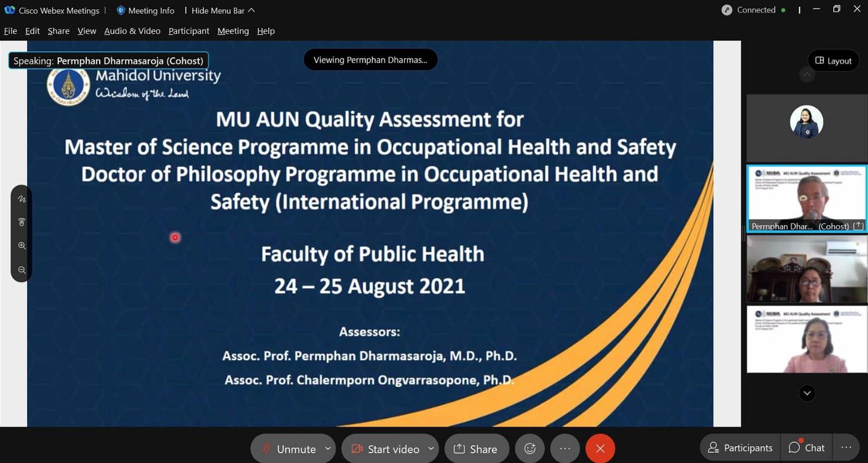Open the Participants panel

coord(741,447)
